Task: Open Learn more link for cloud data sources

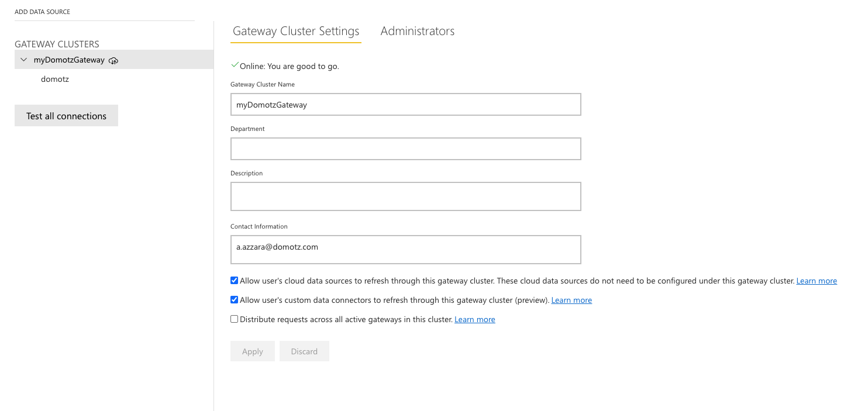Action: [x=817, y=281]
